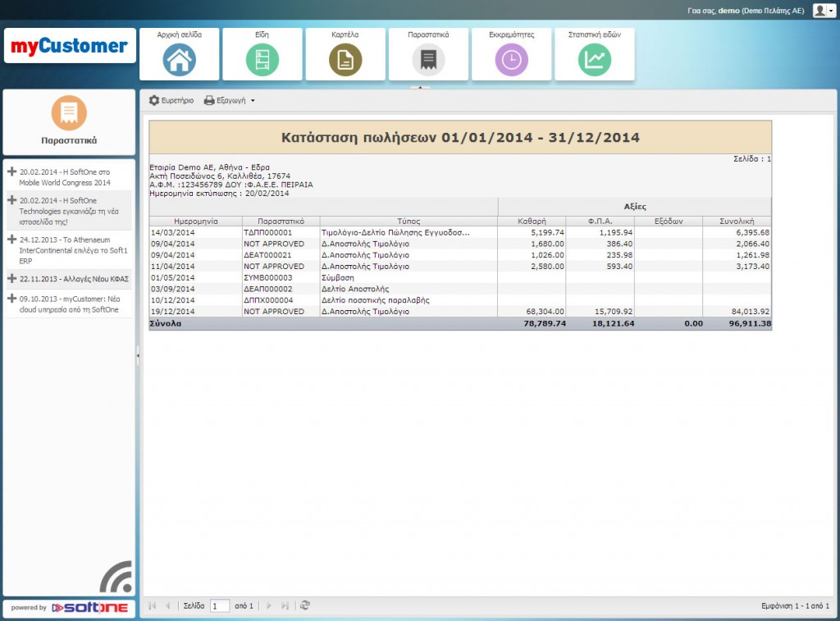Click the date 19/12/2014
The height and width of the screenshot is (621, 840).
172,311
